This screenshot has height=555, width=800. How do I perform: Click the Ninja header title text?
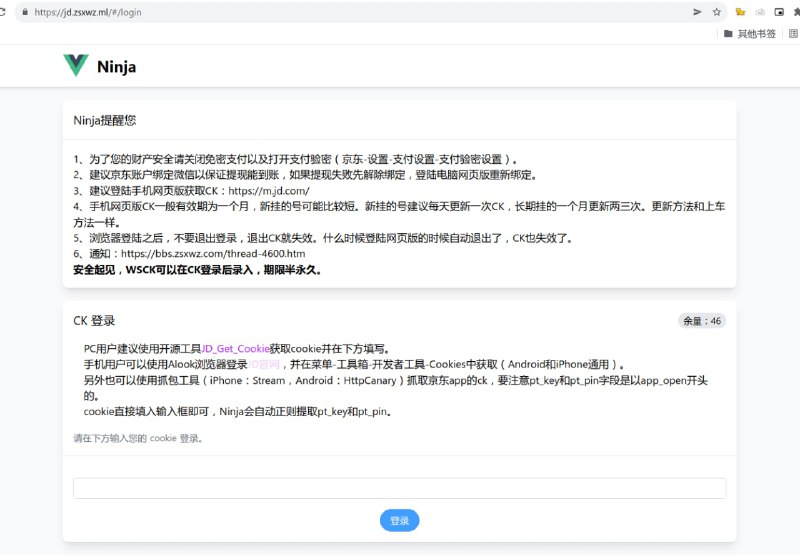click(116, 67)
